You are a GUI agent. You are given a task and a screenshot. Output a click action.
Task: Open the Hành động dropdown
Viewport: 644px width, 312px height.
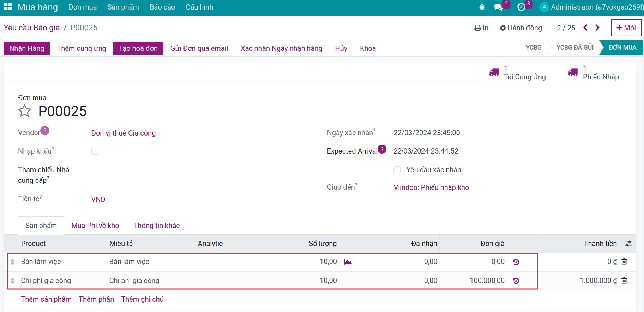tap(521, 28)
